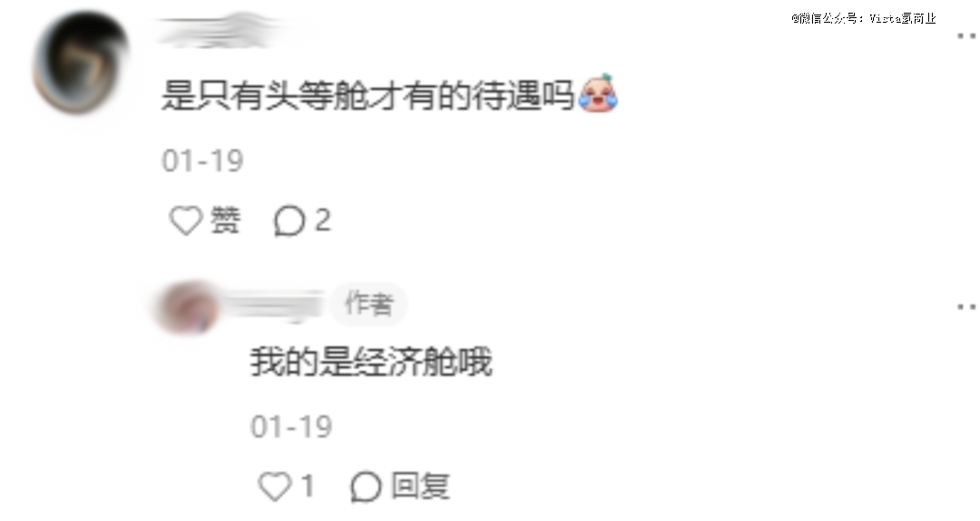This screenshot has height=521, width=980.
Task: Click the 作者 author badge
Action: click(x=368, y=305)
